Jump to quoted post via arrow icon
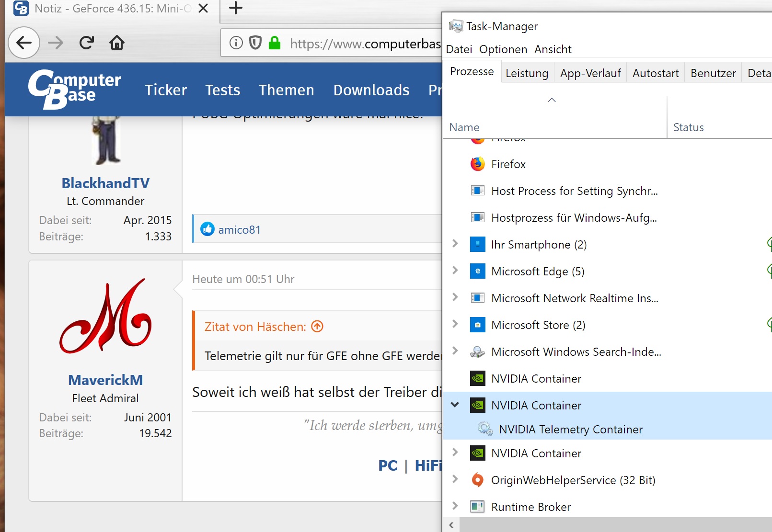 pos(317,327)
